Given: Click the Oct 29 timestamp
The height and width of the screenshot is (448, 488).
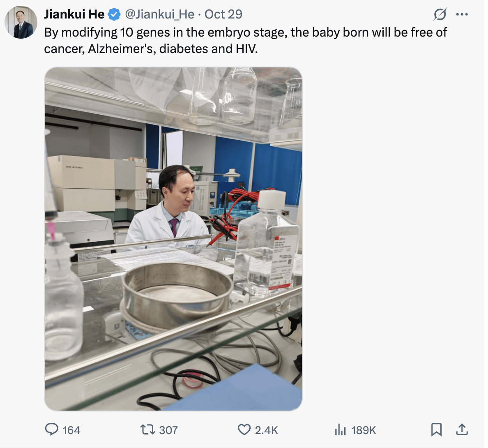Looking at the screenshot, I should point(223,14).
